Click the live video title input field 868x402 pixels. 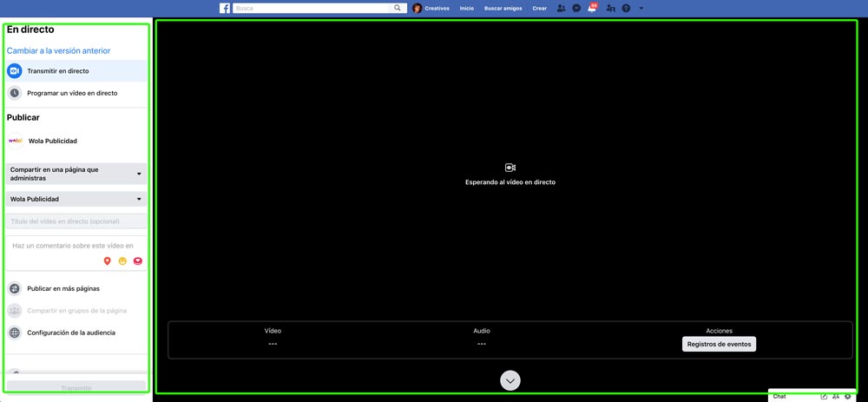76,221
